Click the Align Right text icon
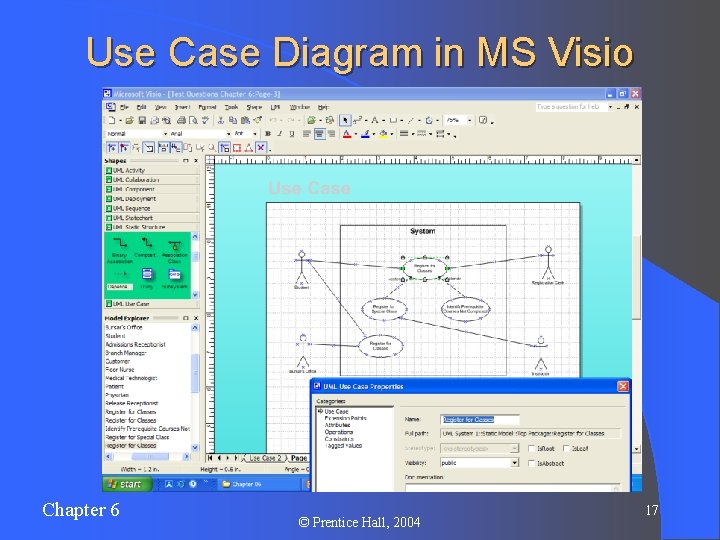This screenshot has height=540, width=720. pos(331,134)
